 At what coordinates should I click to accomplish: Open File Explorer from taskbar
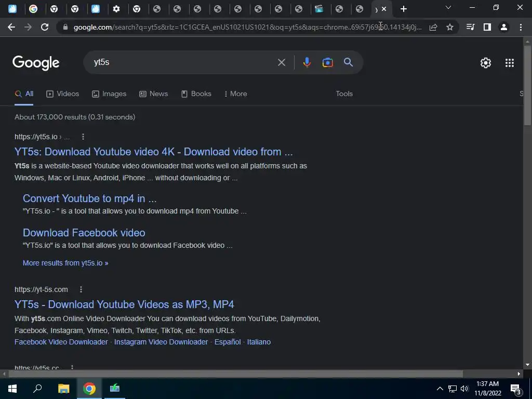[63, 389]
